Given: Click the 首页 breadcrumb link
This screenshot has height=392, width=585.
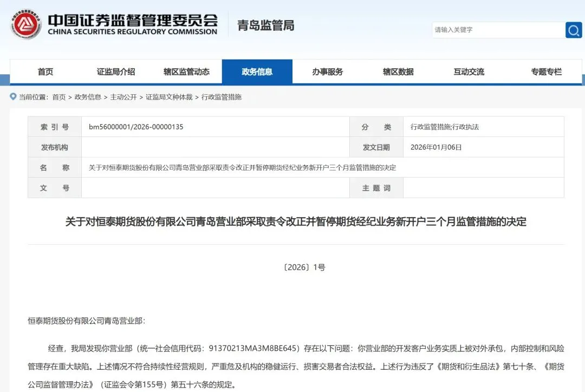Looking at the screenshot, I should tap(59, 97).
